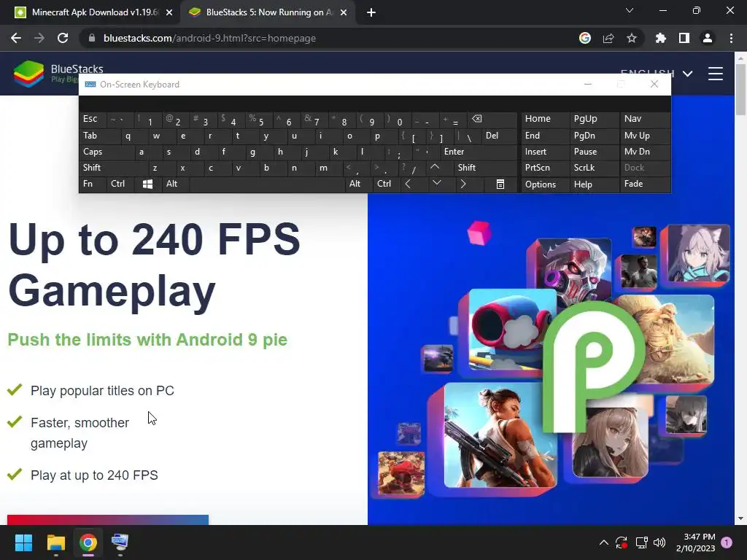Open the clock showing 3:47 PM
Image resolution: width=747 pixels, height=560 pixels.
tap(695, 542)
